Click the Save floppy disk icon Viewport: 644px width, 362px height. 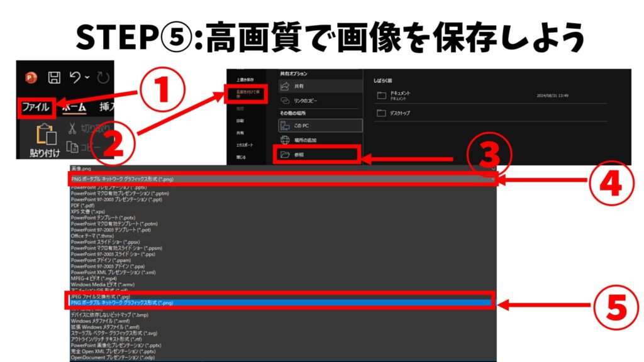[x=54, y=78]
